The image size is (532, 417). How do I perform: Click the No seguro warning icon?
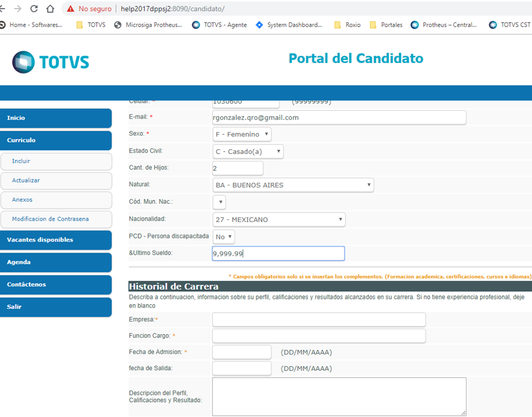point(71,9)
